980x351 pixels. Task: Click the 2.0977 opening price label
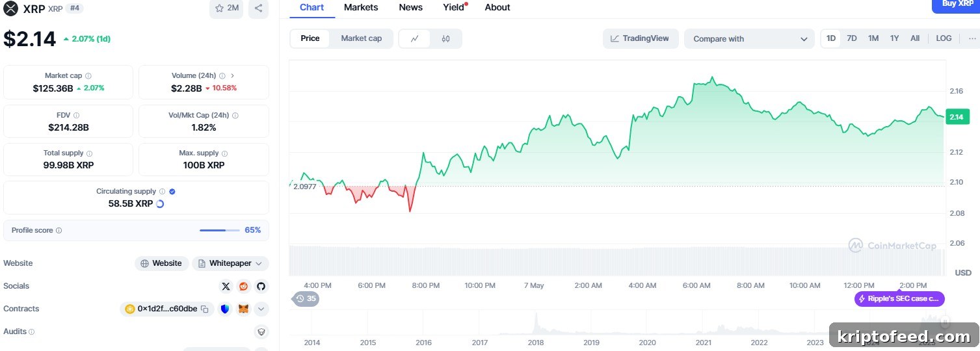pyautogui.click(x=304, y=187)
